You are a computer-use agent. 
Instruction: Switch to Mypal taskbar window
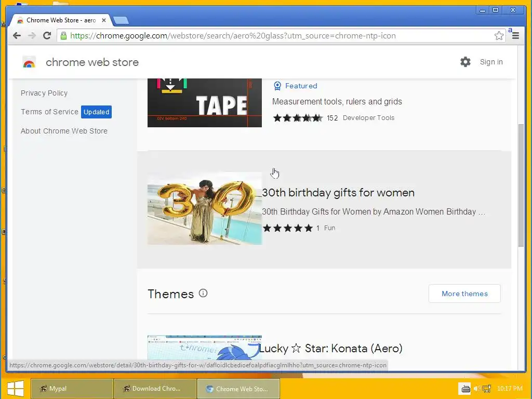pyautogui.click(x=72, y=389)
